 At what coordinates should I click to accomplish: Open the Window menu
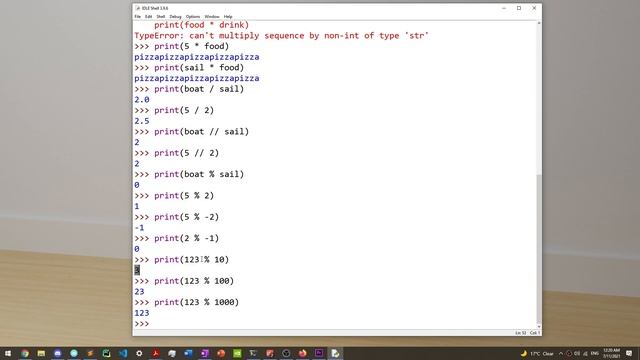tap(212, 17)
